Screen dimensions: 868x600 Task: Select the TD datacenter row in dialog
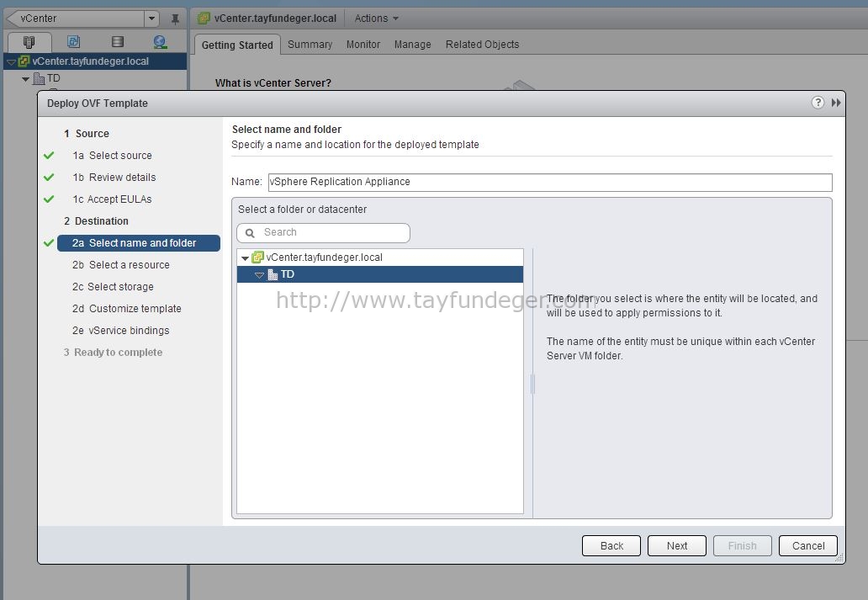[x=380, y=274]
